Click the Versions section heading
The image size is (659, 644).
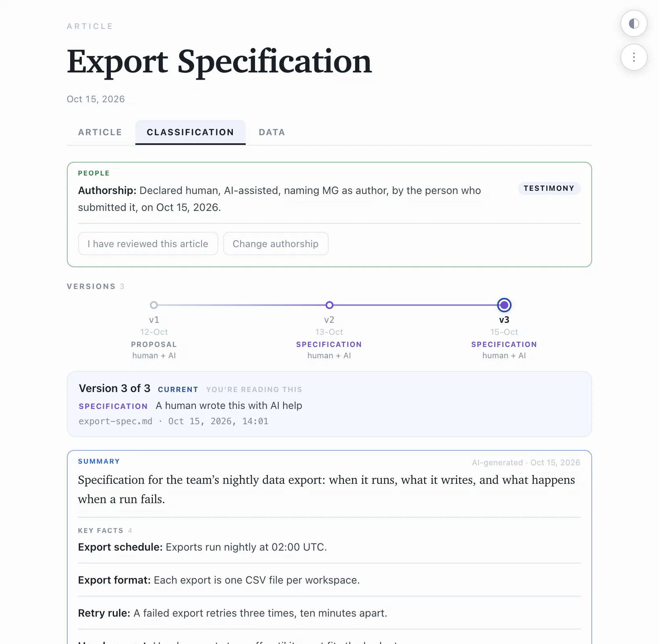(x=91, y=287)
